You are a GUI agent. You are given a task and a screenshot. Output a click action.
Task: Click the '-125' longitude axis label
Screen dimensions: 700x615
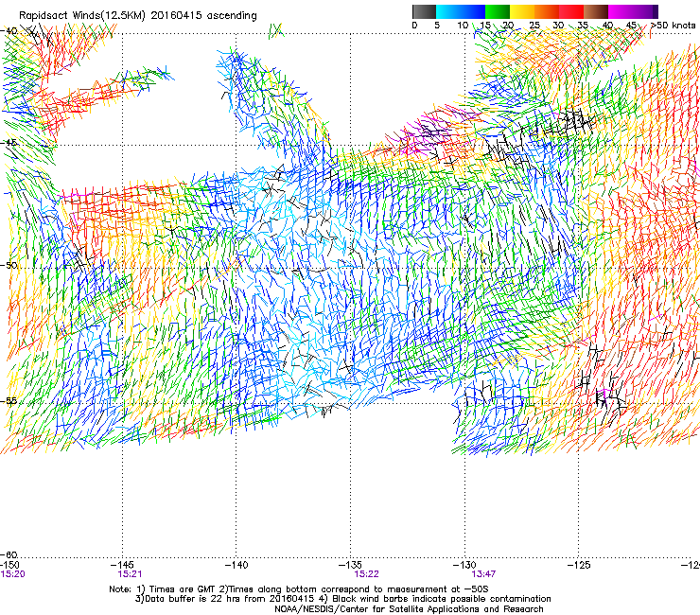tap(579, 565)
